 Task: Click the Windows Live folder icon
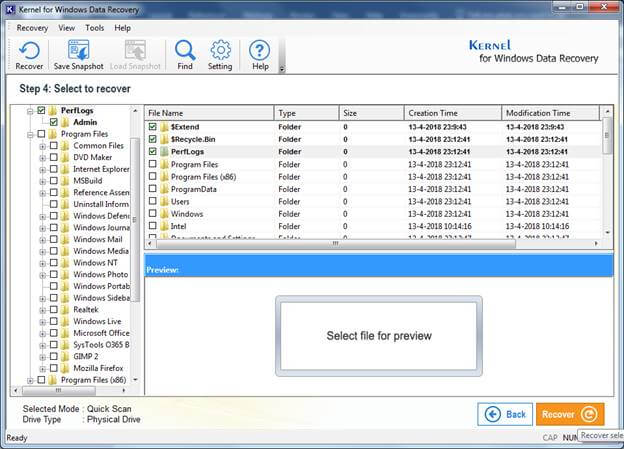point(65,321)
